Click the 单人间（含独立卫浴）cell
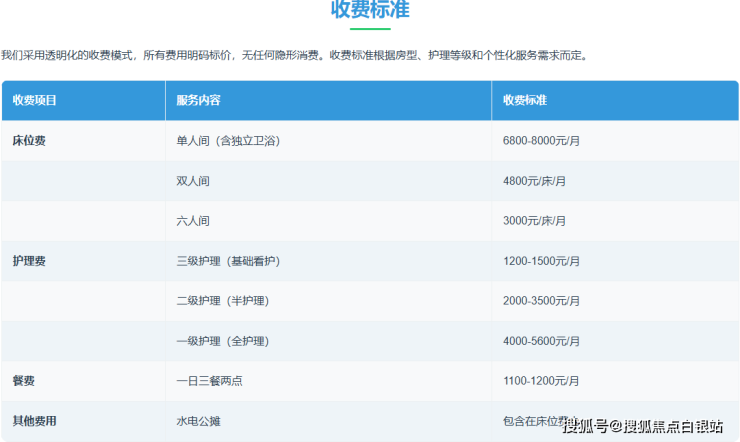740x442 pixels. pos(227,141)
